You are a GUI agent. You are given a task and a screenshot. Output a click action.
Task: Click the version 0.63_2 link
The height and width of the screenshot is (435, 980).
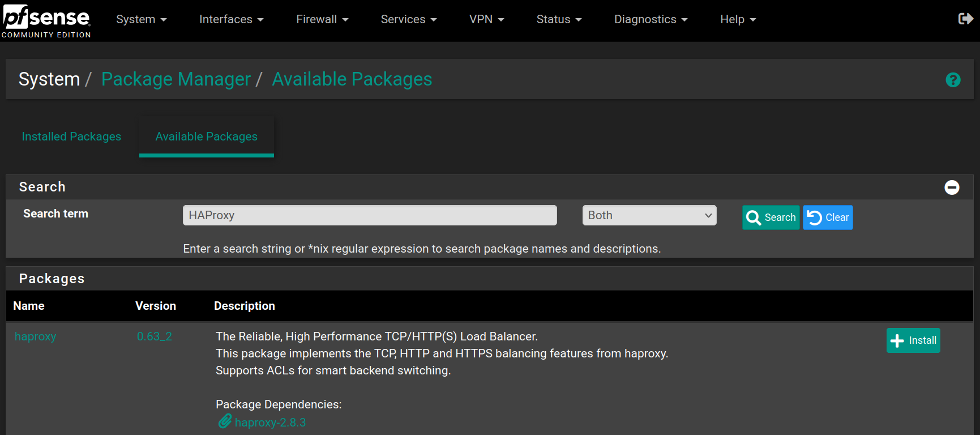click(155, 336)
